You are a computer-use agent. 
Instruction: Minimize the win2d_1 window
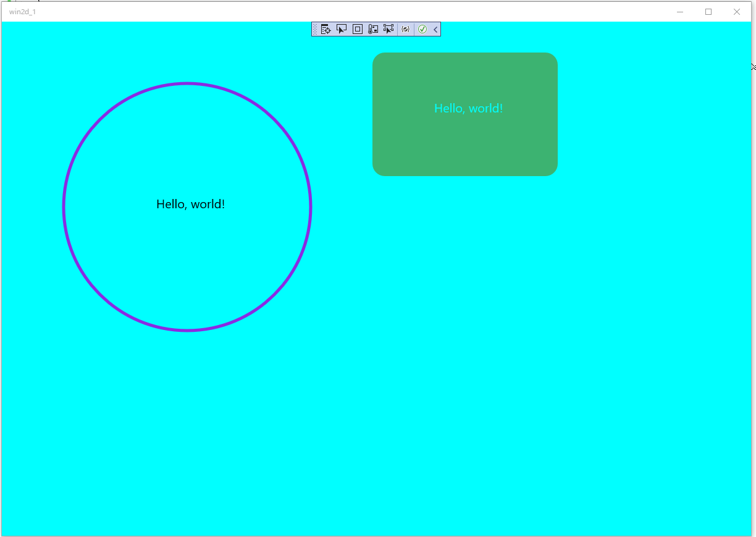click(680, 12)
